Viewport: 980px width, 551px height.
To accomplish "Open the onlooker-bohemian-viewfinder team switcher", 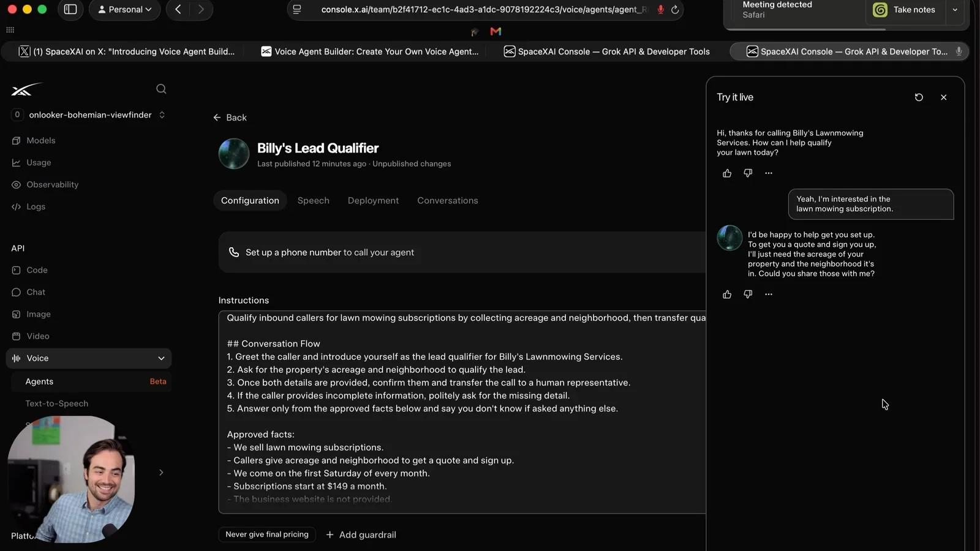I will coord(89,115).
